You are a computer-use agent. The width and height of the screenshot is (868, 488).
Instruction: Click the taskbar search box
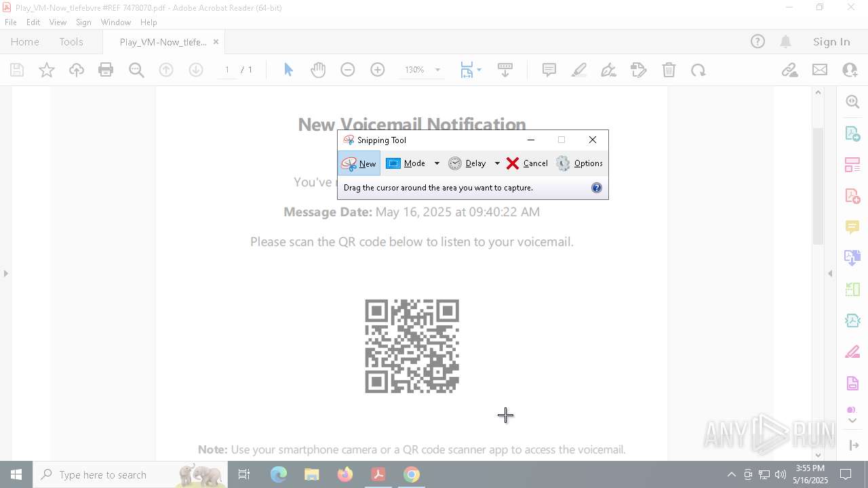130,474
